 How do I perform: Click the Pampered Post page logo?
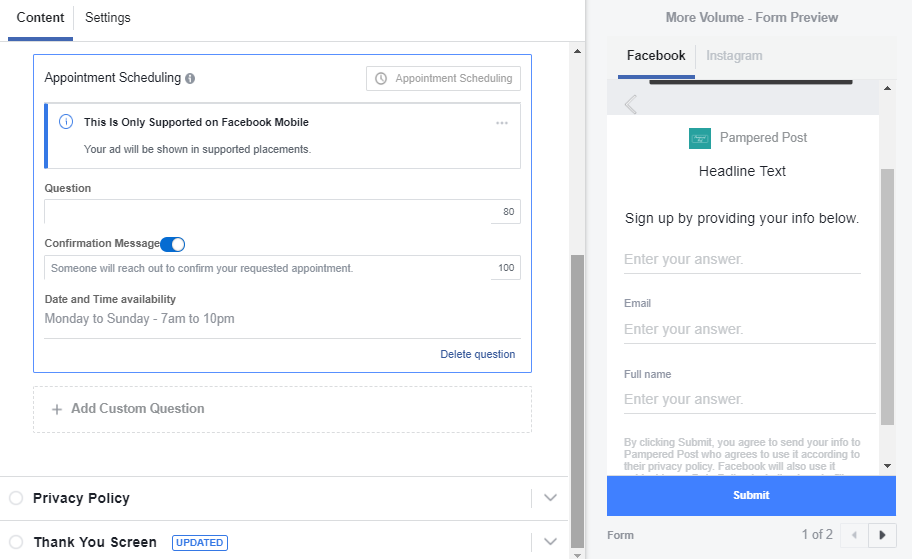point(700,138)
